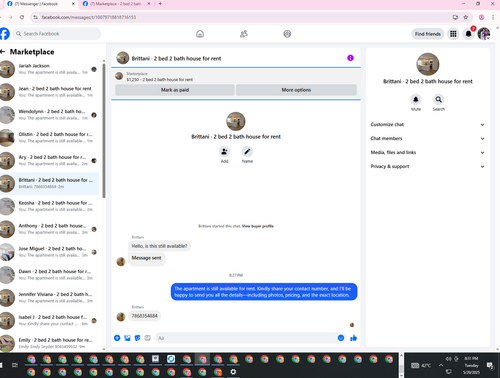The width and height of the screenshot is (500, 378).
Task: Open the Friends icon in top navigation
Action: pos(244,34)
